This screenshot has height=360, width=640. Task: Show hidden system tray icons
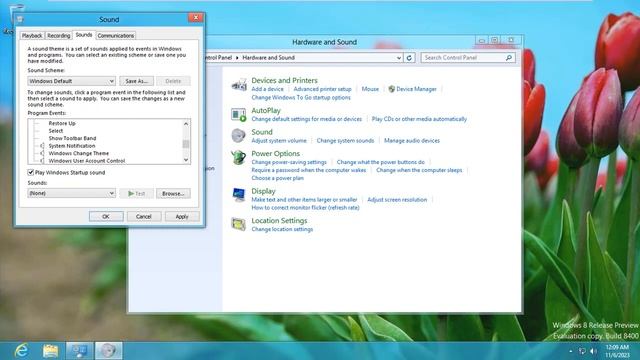(x=571, y=351)
